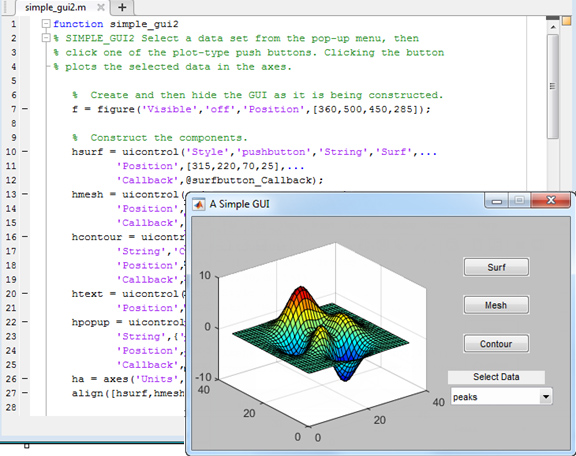Toggle breakpoint on line 13 margin dash

(25, 194)
